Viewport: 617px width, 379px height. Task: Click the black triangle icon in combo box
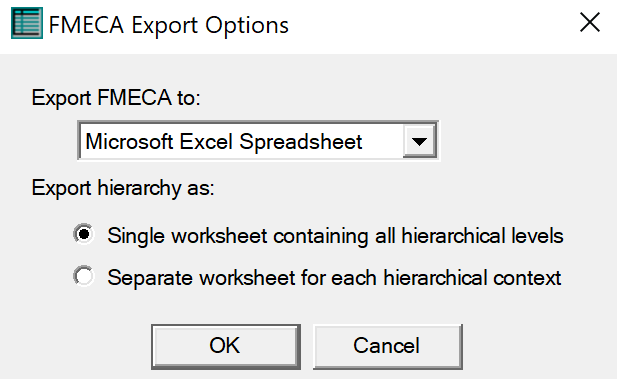point(420,142)
